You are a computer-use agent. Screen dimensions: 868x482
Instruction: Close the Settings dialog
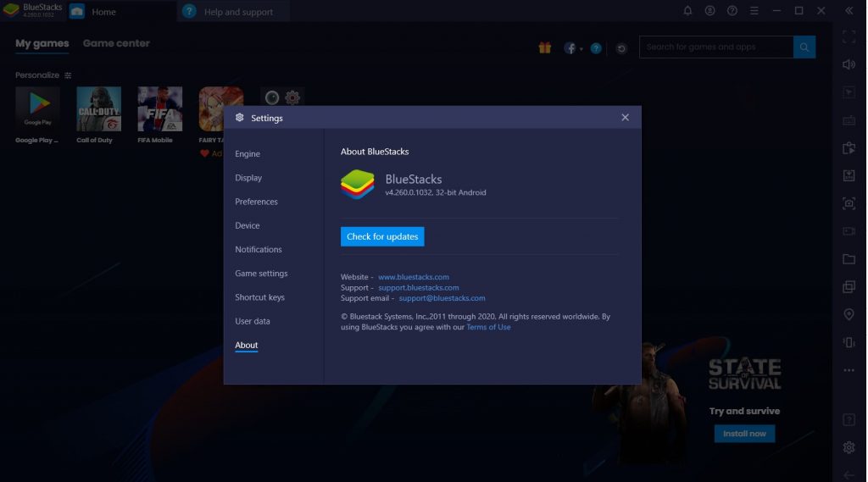(625, 117)
